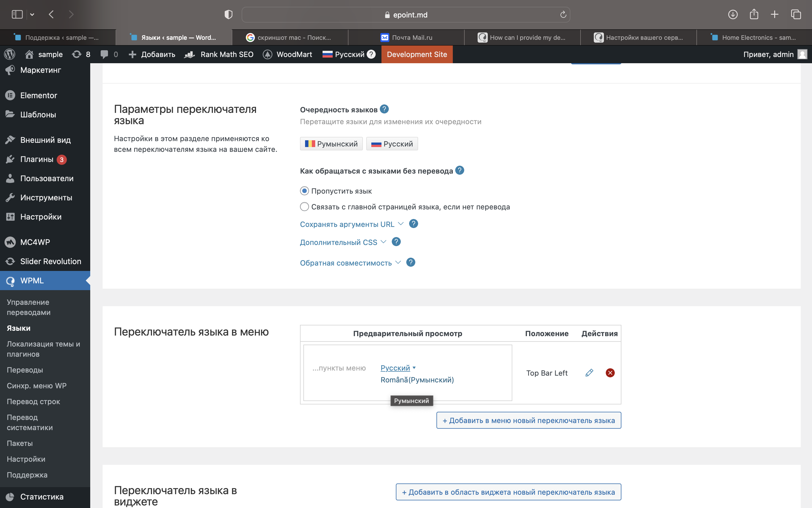Go back with the Safari back arrow
The image size is (812, 508).
pos(51,14)
